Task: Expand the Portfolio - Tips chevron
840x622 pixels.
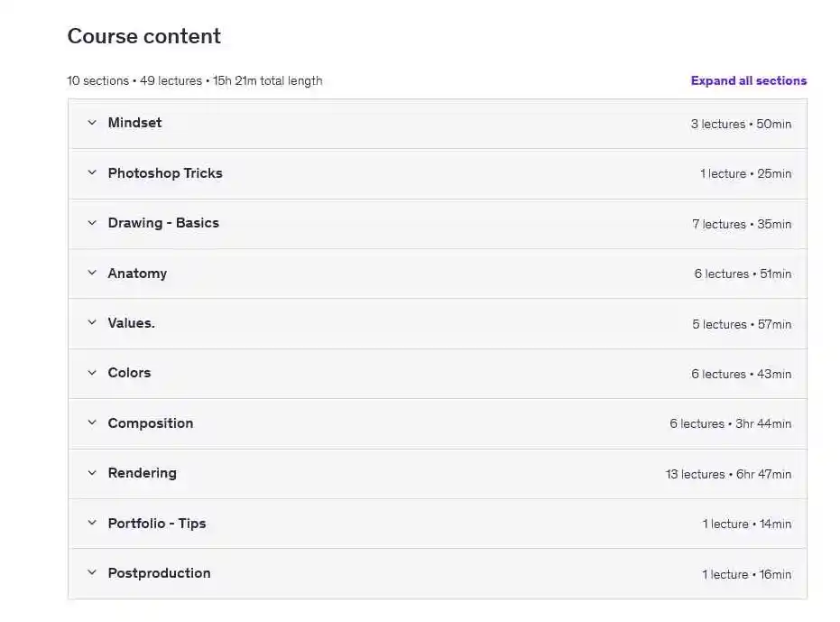Action: pos(92,523)
